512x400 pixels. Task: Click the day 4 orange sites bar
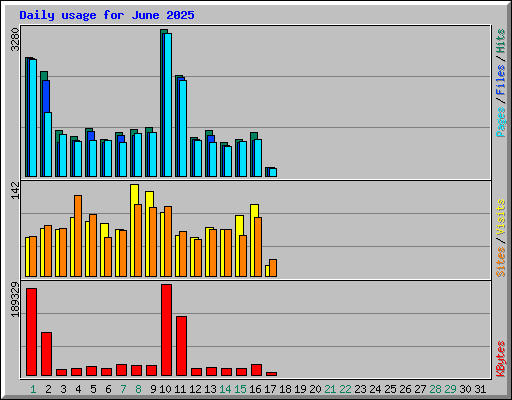point(78,236)
